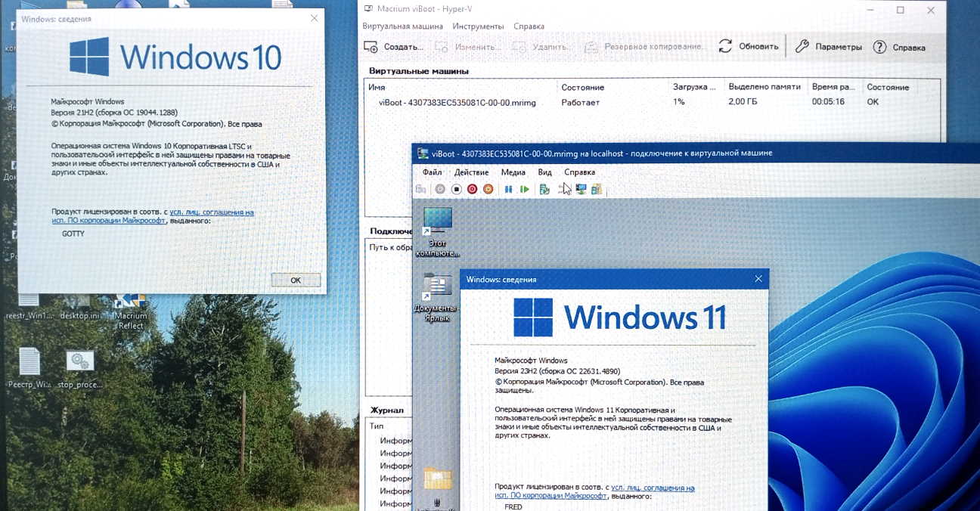Image resolution: width=980 pixels, height=511 pixels.
Task: Open Файл menu in VM connection window
Action: coord(432,172)
